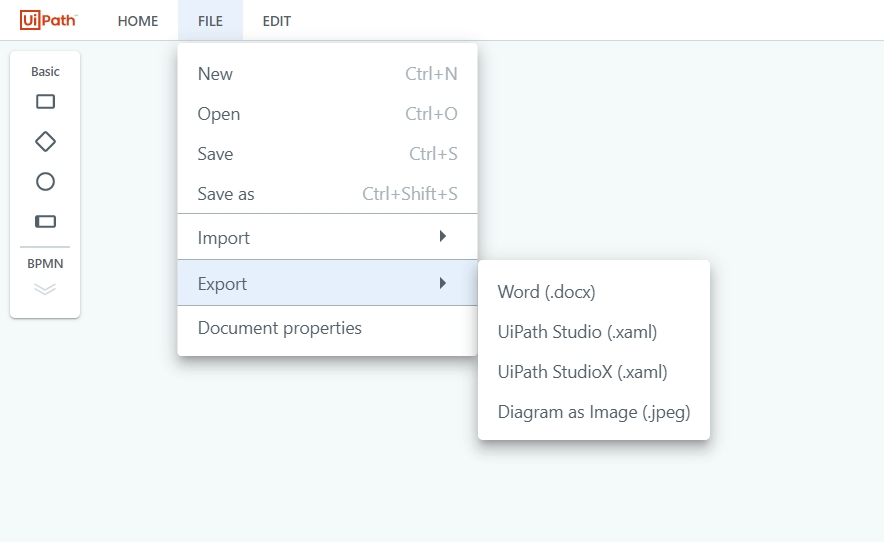Click the UiPath logo
This screenshot has height=542, width=884.
(x=48, y=20)
